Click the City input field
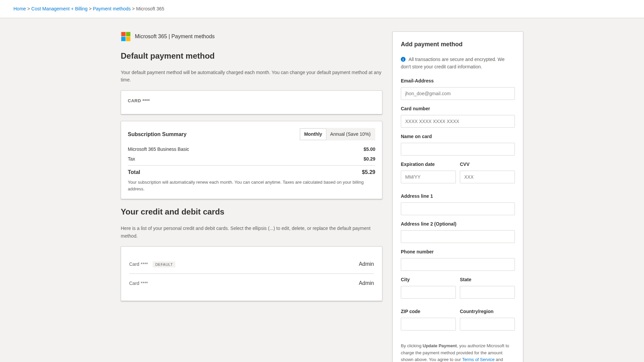 [x=428, y=292]
